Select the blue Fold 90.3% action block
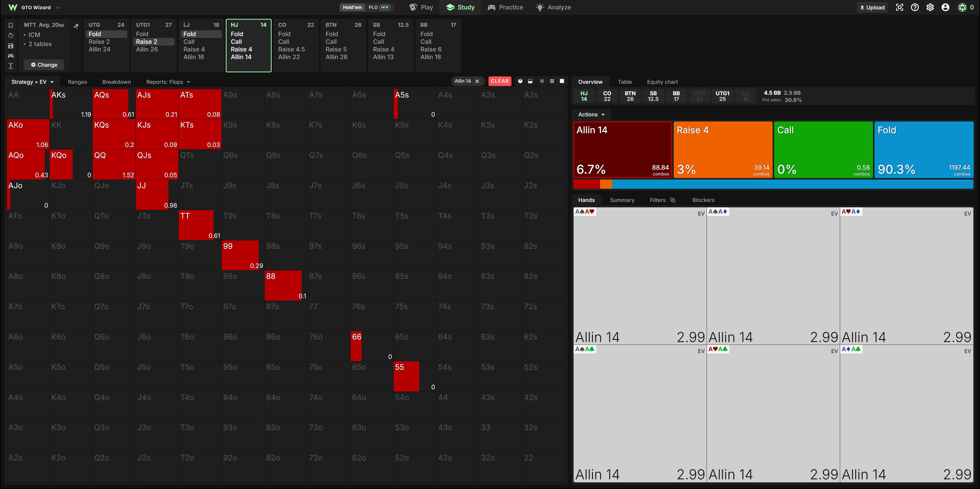This screenshot has height=489, width=980. click(924, 150)
